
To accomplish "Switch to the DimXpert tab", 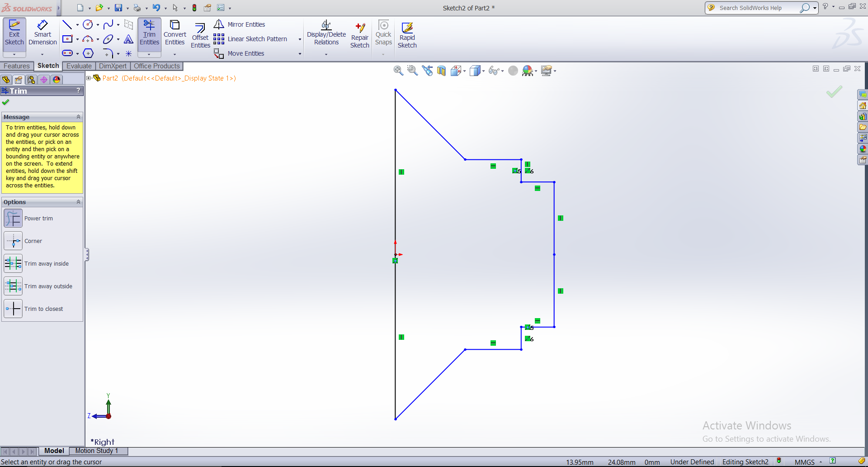I will (x=113, y=66).
